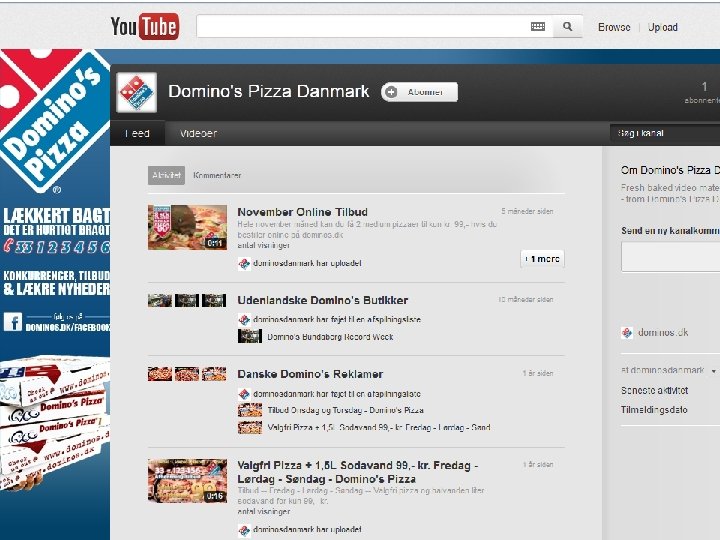Click the channel comment input box
This screenshot has width=720, height=540.
[x=670, y=257]
